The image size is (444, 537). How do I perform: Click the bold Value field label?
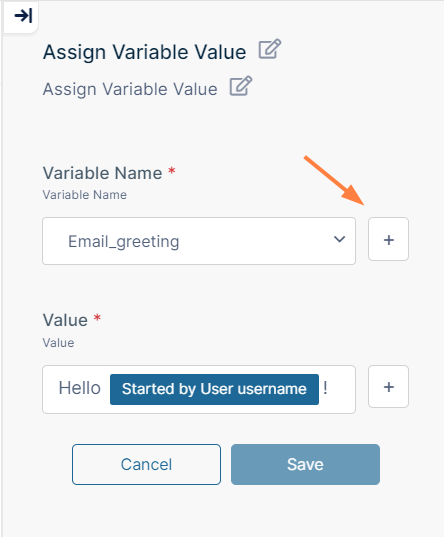coord(65,321)
